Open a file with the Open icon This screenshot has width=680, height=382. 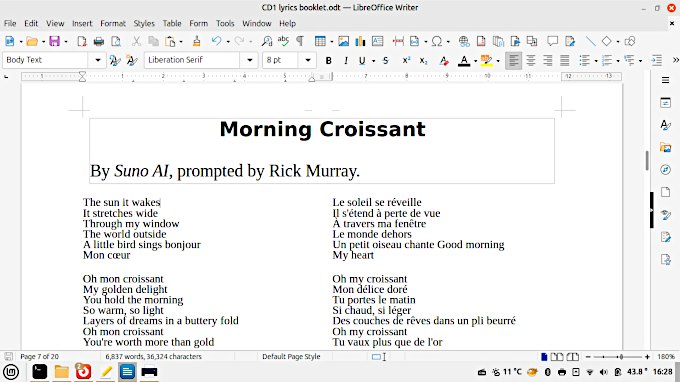pos(32,41)
